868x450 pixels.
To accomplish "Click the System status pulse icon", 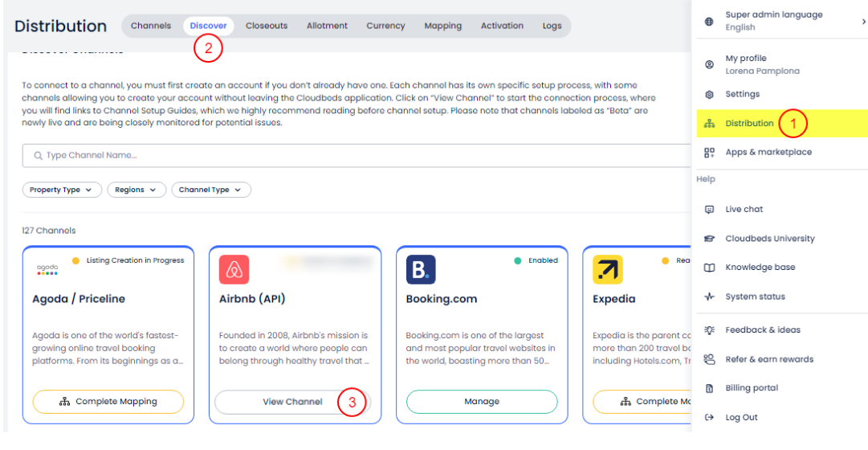I will (709, 297).
